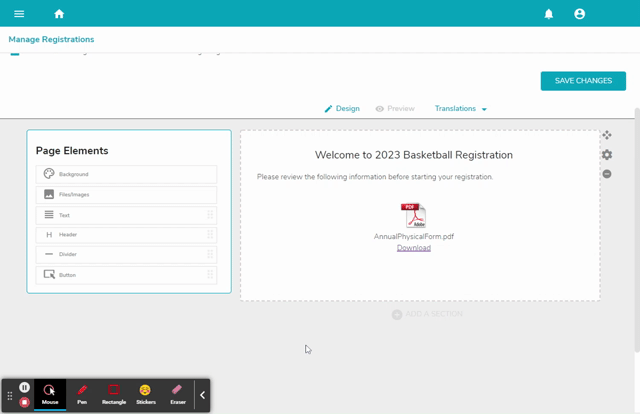
Task: Select the Files/Images element
Action: (126, 195)
